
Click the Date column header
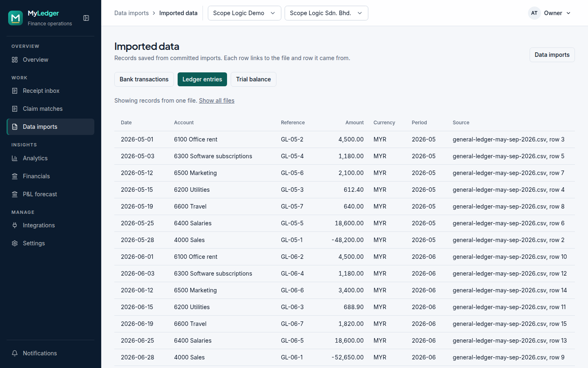click(126, 123)
